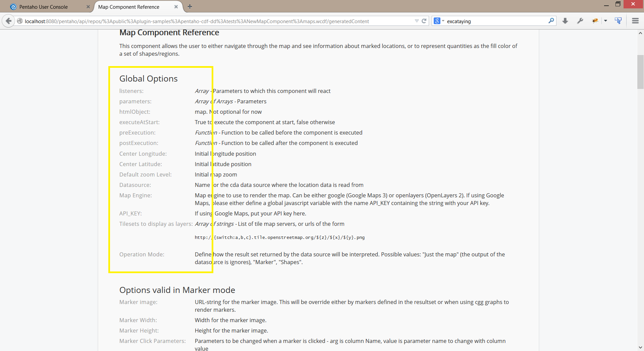Click the Global Options heading
The width and height of the screenshot is (644, 351).
tap(149, 79)
